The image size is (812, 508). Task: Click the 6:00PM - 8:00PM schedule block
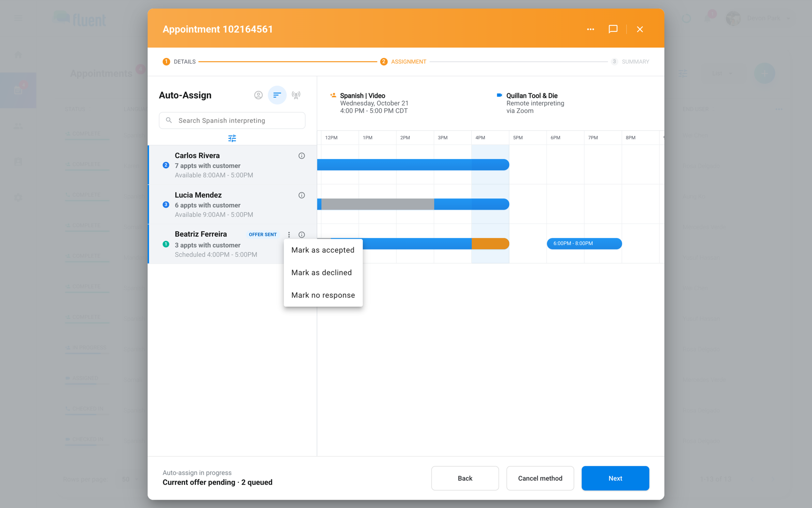(584, 244)
